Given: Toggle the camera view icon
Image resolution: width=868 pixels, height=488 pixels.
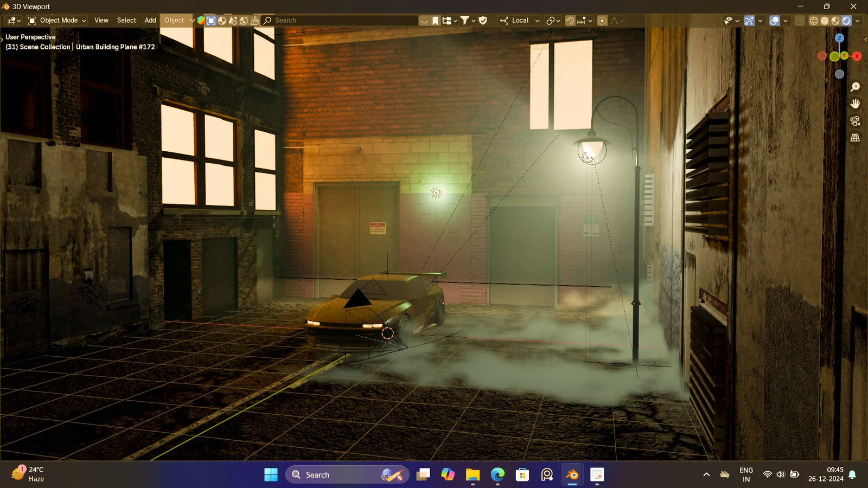Looking at the screenshot, I should point(855,121).
